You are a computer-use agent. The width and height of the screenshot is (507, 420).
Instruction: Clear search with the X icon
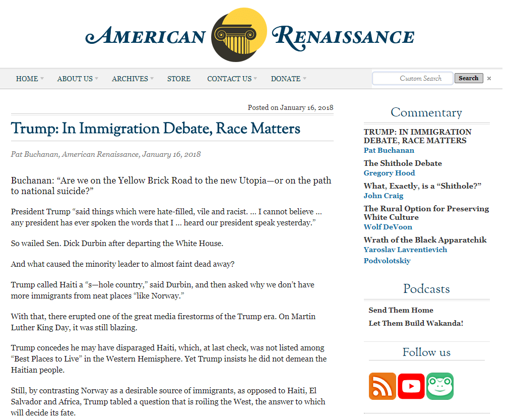tap(489, 79)
